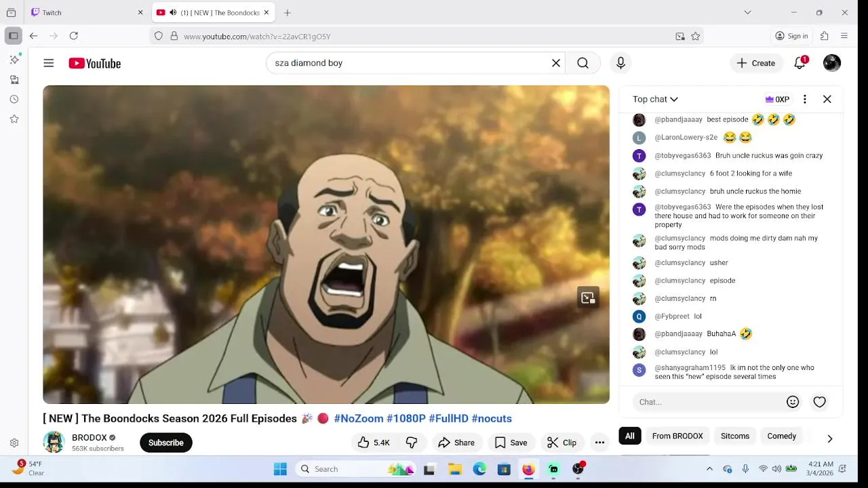Image resolution: width=868 pixels, height=488 pixels.
Task: Dislike the video
Action: (412, 443)
